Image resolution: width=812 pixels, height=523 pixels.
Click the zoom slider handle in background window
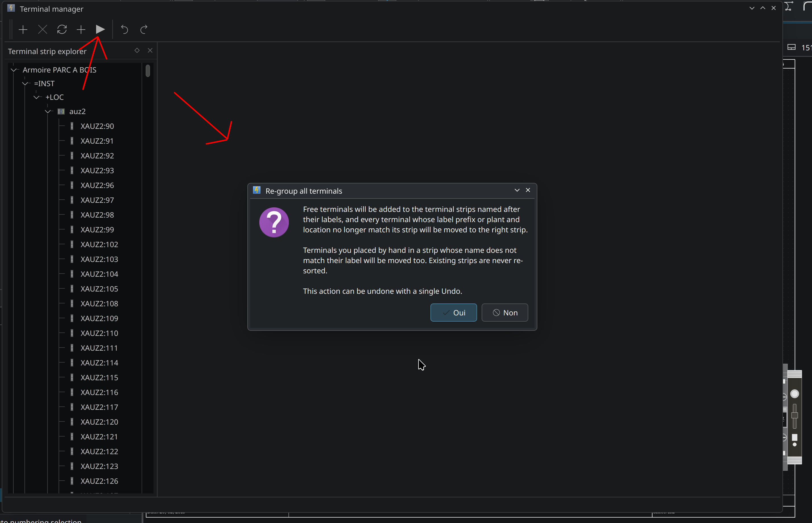click(x=795, y=415)
